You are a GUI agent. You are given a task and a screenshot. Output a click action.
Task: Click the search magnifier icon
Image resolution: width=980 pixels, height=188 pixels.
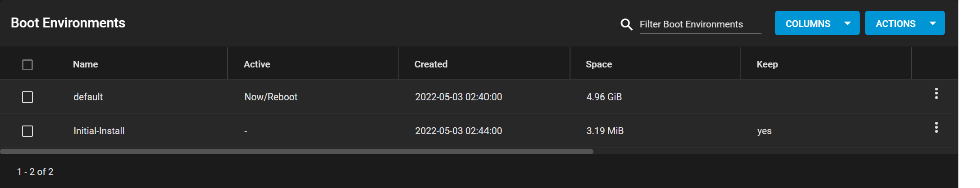(626, 24)
